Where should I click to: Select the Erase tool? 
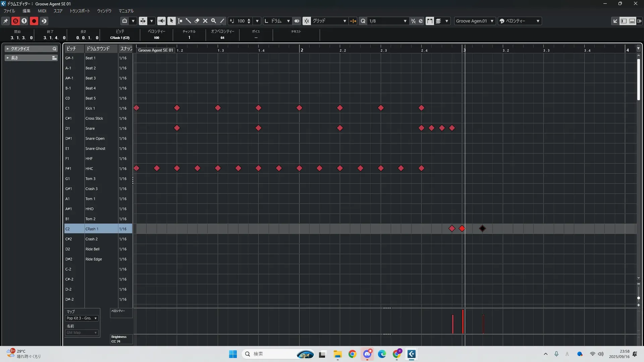[197, 21]
